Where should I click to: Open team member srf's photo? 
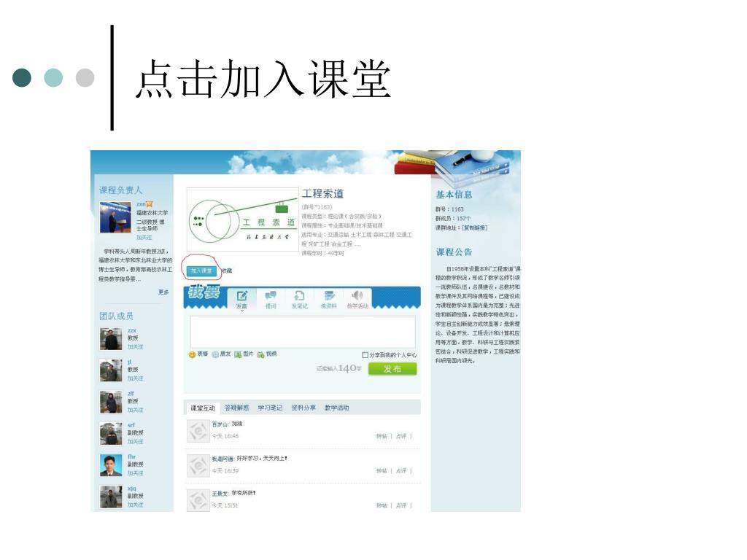coord(111,434)
